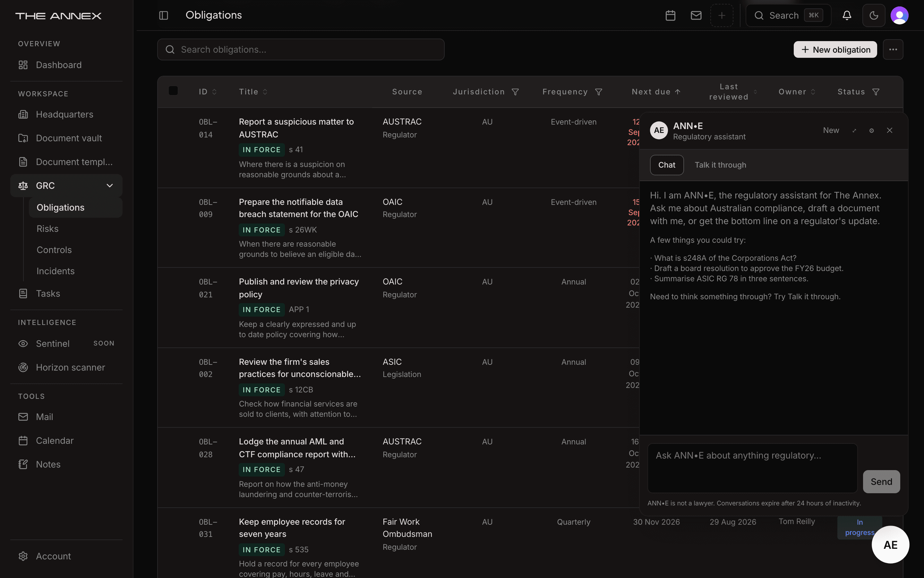
Task: Click the floating AE assistant bubble
Action: (890, 544)
